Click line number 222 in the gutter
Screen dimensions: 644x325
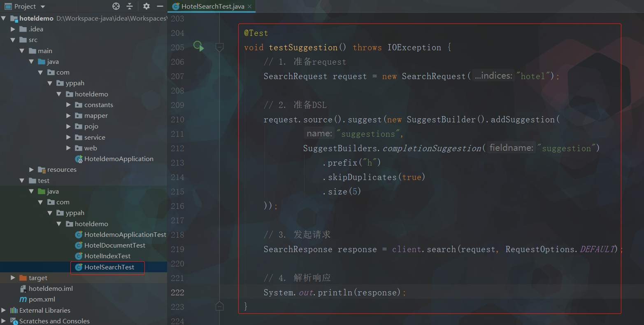(x=177, y=292)
